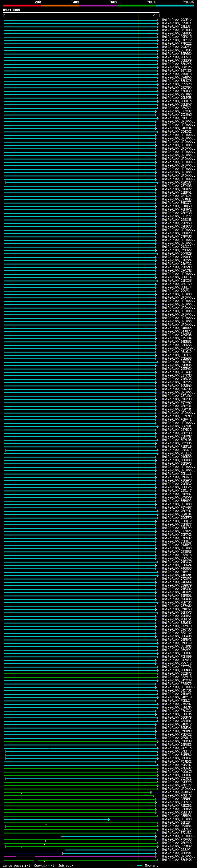
Task: Choose the UniRef100_Q0J2F7 label
Action: click(176, 47)
